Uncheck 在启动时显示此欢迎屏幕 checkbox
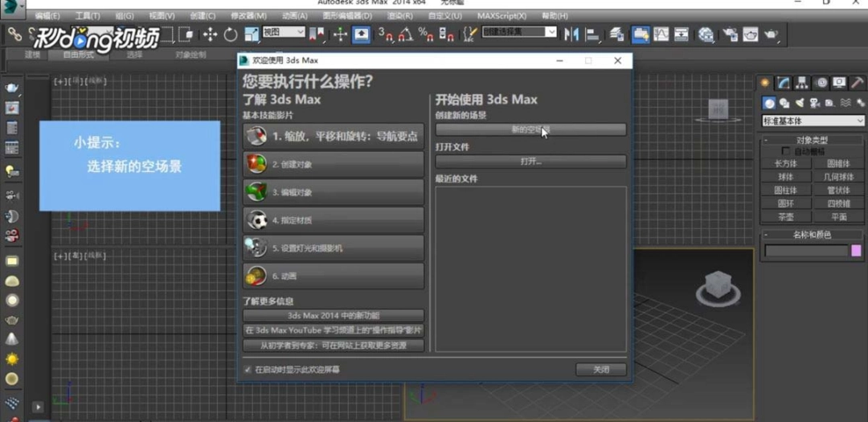 click(x=248, y=370)
